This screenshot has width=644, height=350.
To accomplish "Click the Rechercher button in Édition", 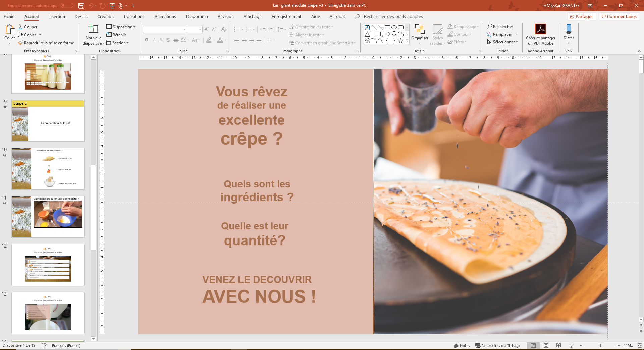I will (500, 27).
